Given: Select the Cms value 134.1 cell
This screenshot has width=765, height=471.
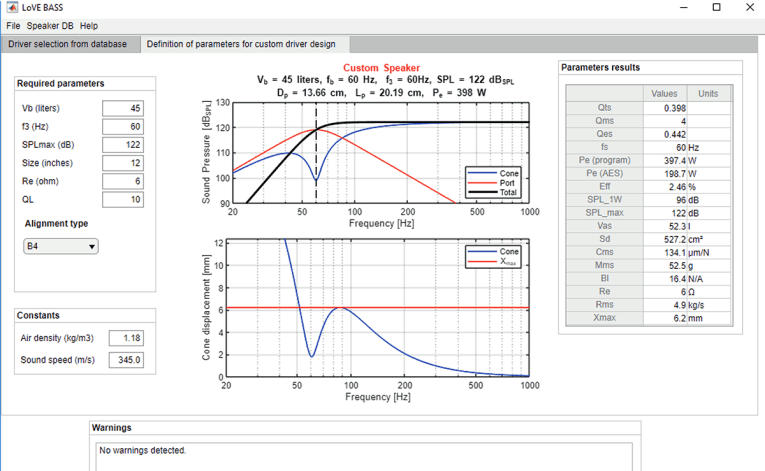Looking at the screenshot, I should click(665, 252).
